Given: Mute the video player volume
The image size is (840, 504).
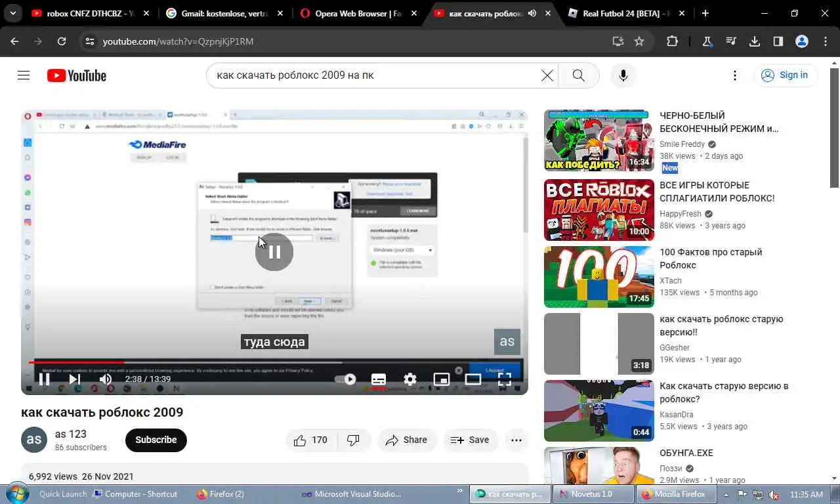Looking at the screenshot, I should coord(105,379).
